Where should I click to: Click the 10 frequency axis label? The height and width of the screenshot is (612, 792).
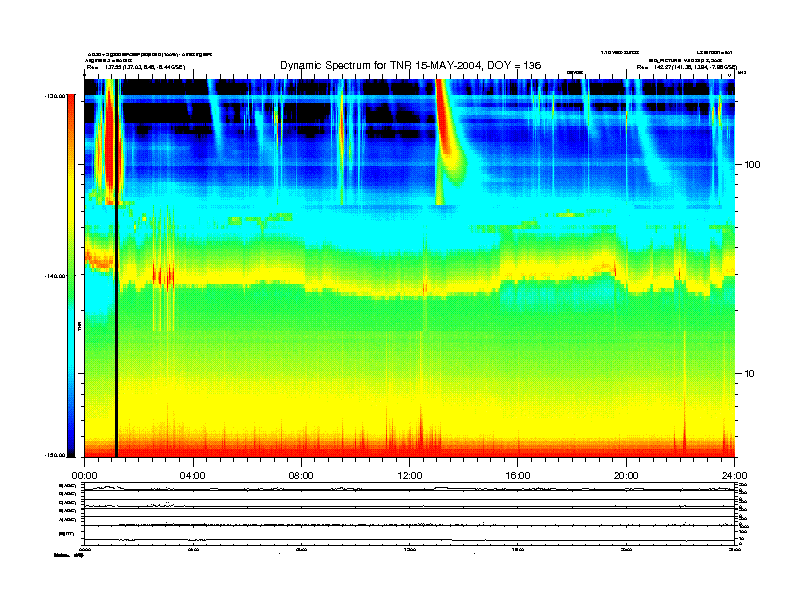pos(750,374)
